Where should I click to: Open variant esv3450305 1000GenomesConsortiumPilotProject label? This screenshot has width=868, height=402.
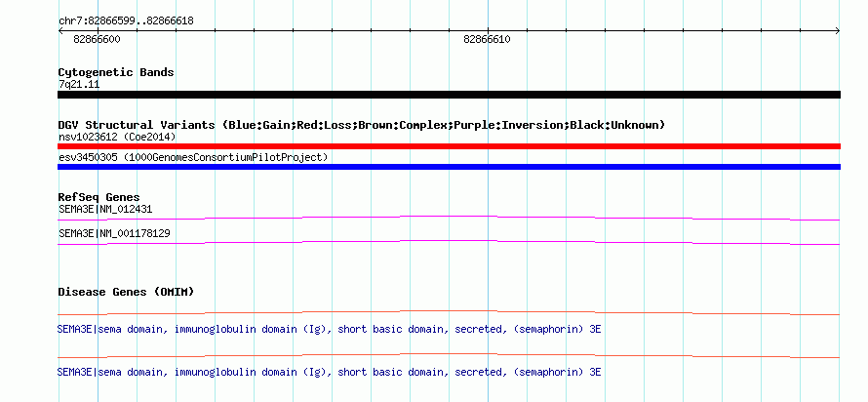click(193, 158)
